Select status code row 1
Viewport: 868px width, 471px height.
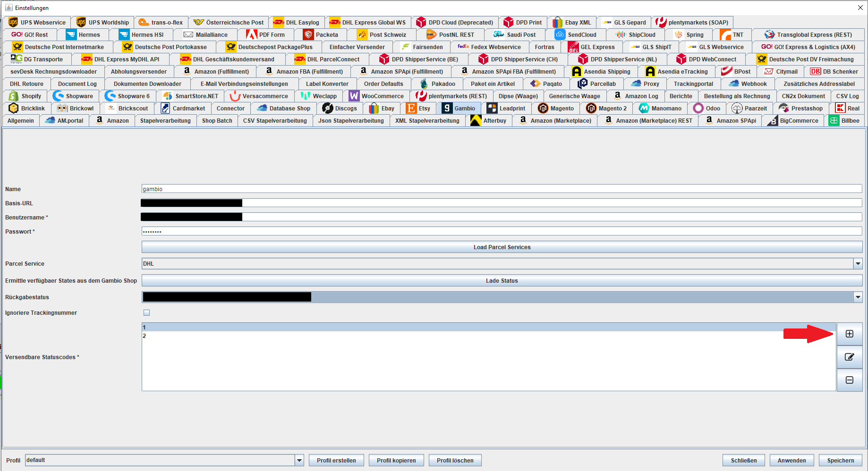pyautogui.click(x=489, y=327)
